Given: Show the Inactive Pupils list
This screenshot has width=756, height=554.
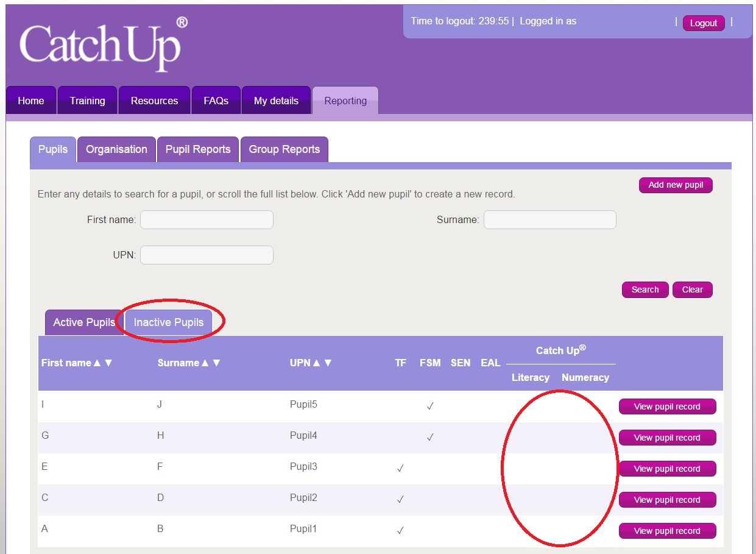Looking at the screenshot, I should point(169,322).
